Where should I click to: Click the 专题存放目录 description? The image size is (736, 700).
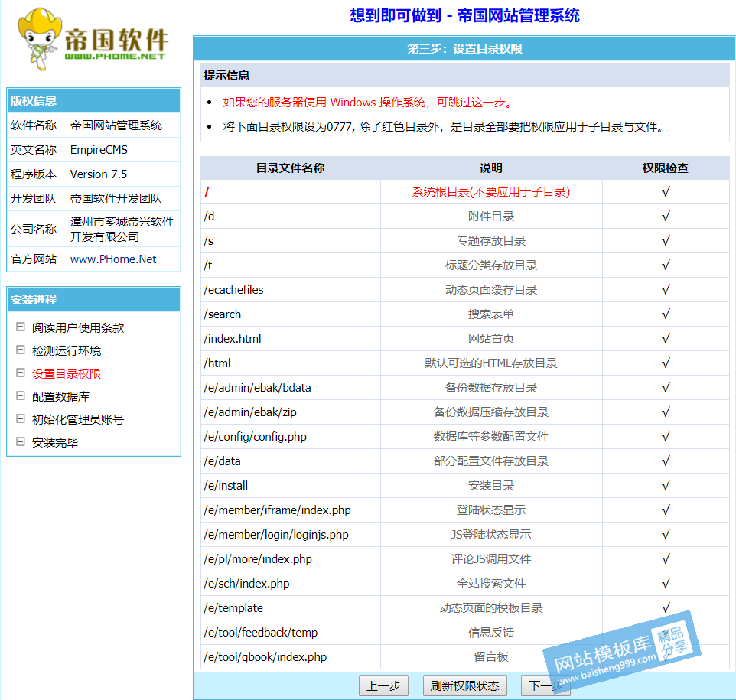(x=491, y=241)
